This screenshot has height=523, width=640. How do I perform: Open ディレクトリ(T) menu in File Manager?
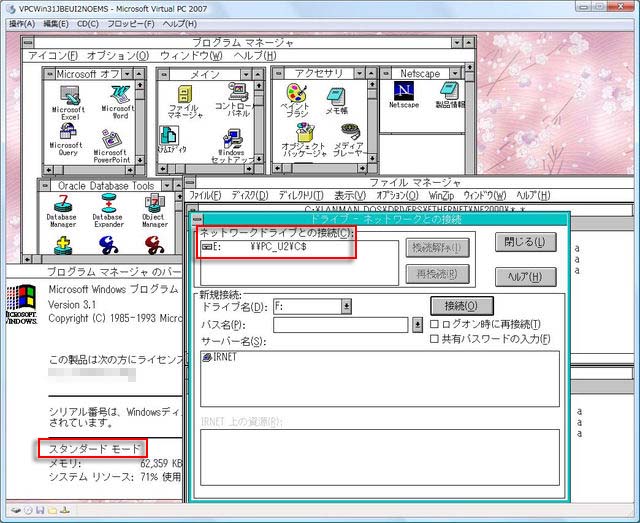point(301,196)
